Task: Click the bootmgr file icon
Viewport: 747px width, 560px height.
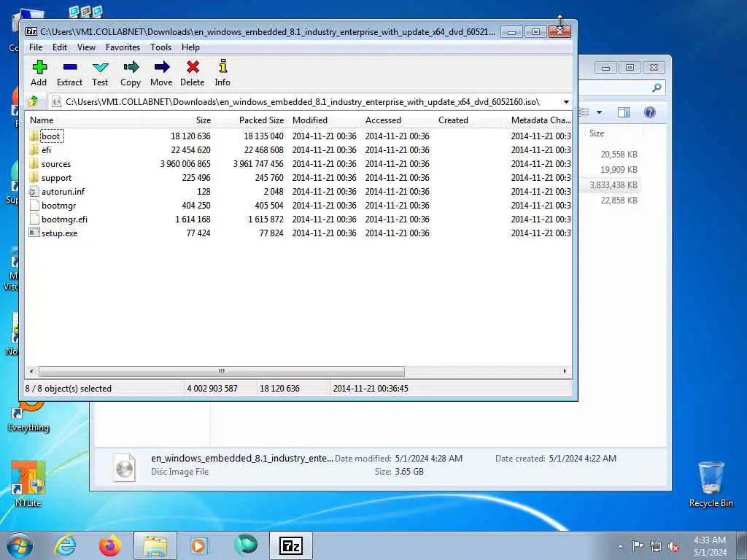Action: [x=34, y=205]
